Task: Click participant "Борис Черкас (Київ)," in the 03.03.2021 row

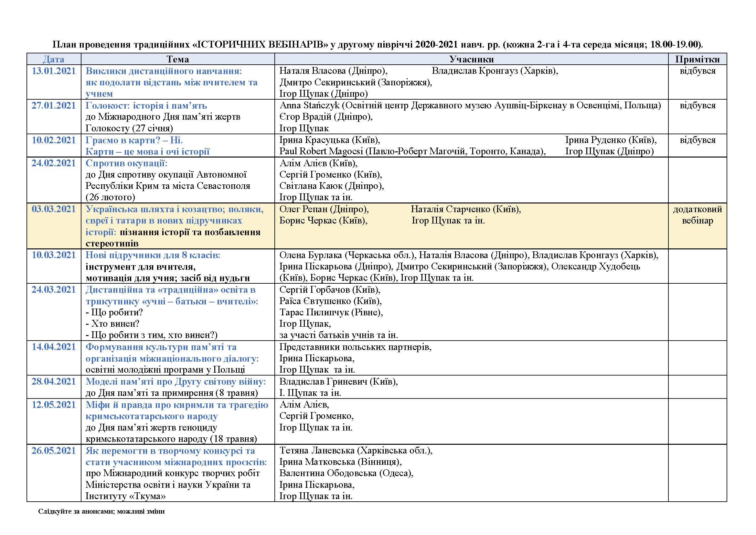Action: coord(323,220)
